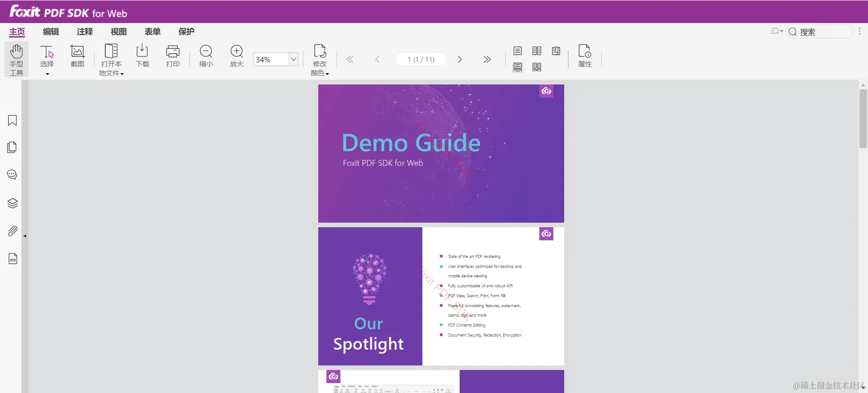Zoom out with 缩小 button
Viewport: 868px width, 393px height.
pos(206,56)
